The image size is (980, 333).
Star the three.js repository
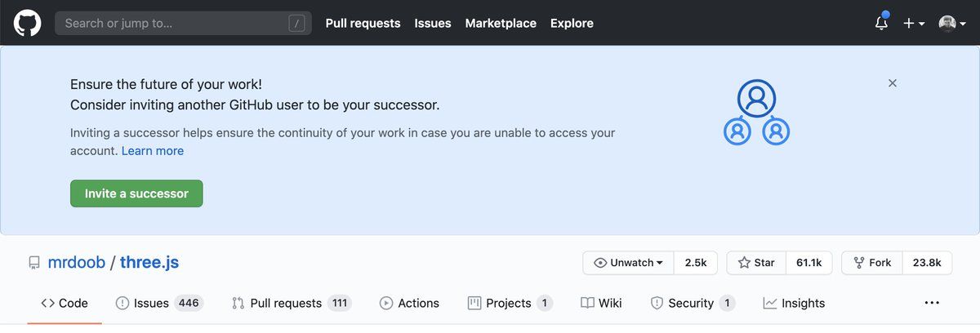(756, 263)
